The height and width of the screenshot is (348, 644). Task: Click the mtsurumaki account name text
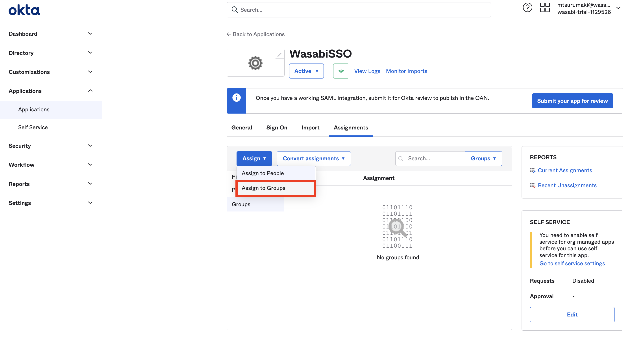[x=583, y=5]
